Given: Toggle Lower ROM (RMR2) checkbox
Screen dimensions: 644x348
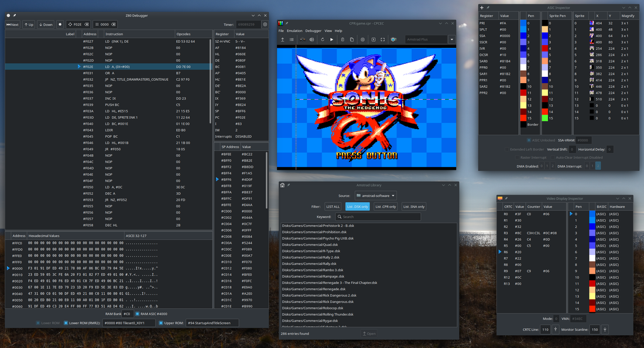Looking at the screenshot, I should pyautogui.click(x=66, y=323).
